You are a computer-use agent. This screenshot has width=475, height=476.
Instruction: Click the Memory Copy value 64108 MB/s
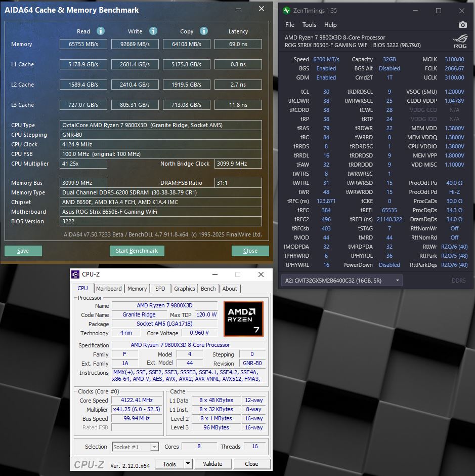187,44
